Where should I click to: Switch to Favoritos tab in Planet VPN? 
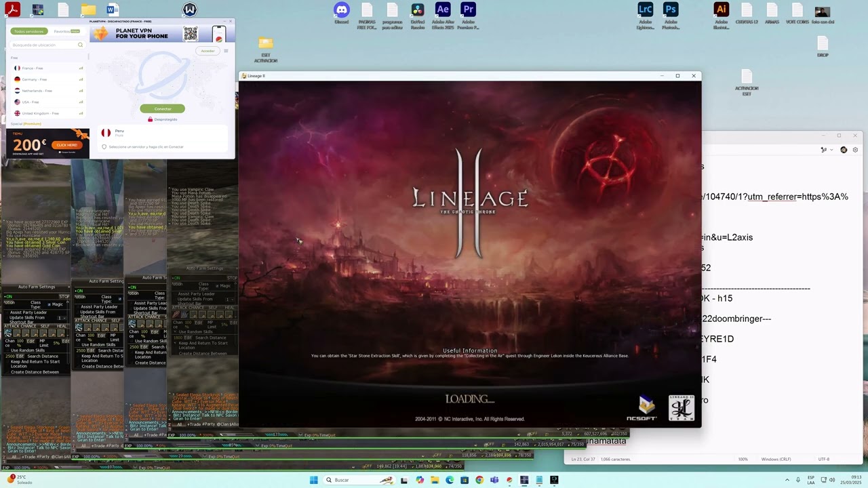click(66, 31)
